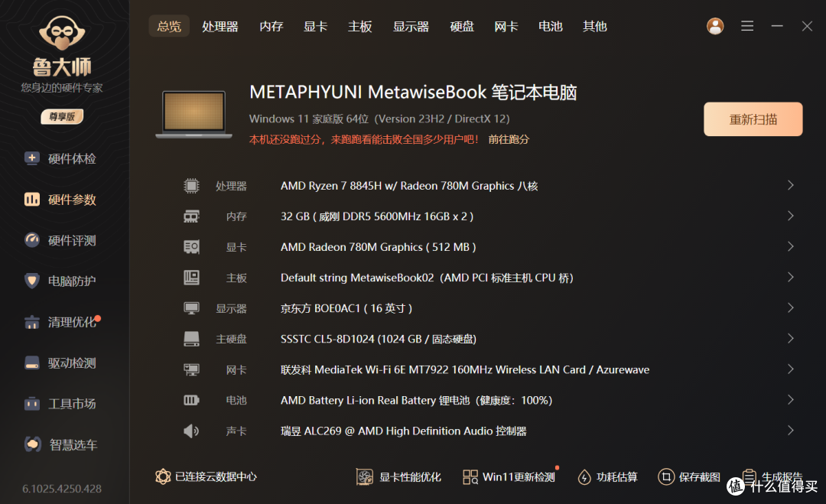Switch to the 显卡 tab
The height and width of the screenshot is (504, 826).
click(x=316, y=26)
